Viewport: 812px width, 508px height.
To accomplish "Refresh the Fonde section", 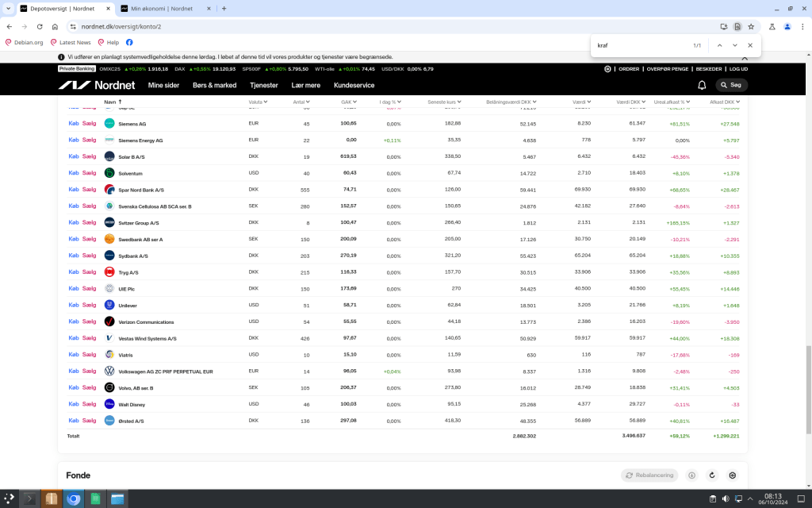I will click(712, 475).
